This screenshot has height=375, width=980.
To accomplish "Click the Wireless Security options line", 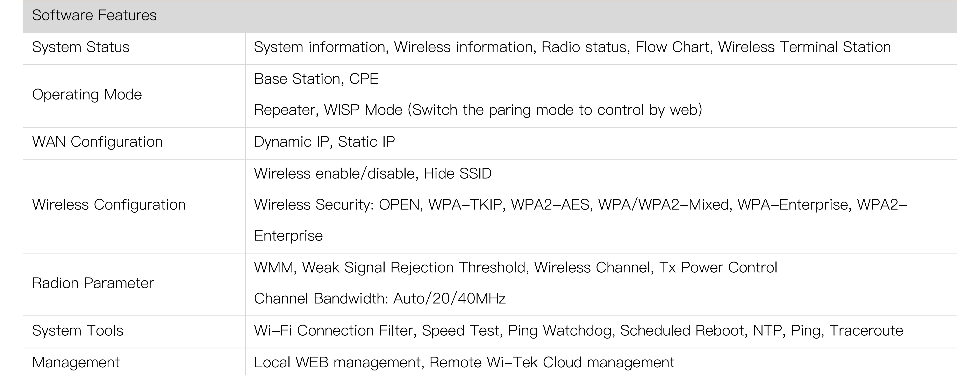I will [580, 205].
